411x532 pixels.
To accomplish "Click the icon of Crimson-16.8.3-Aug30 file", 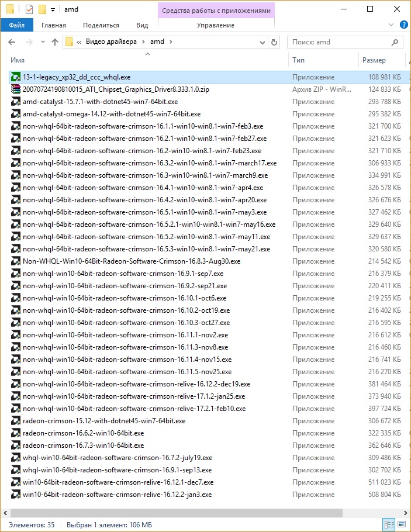I will tap(16, 261).
